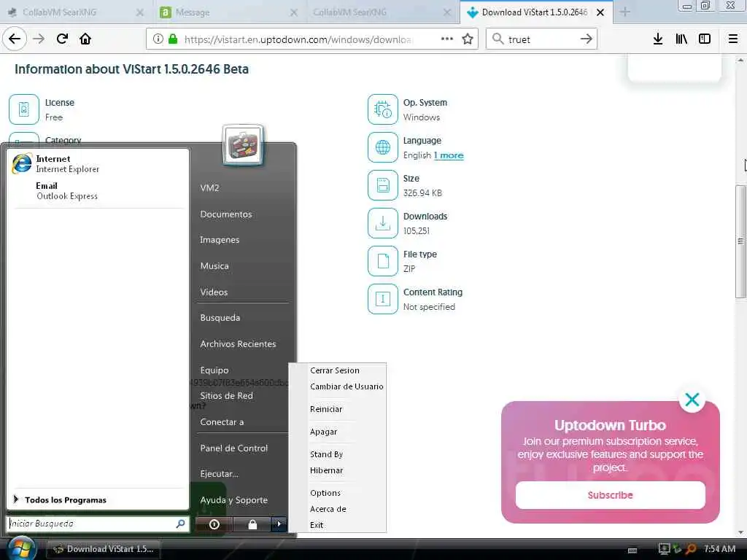
Task: Click the green padlock security icon
Action: (173, 39)
